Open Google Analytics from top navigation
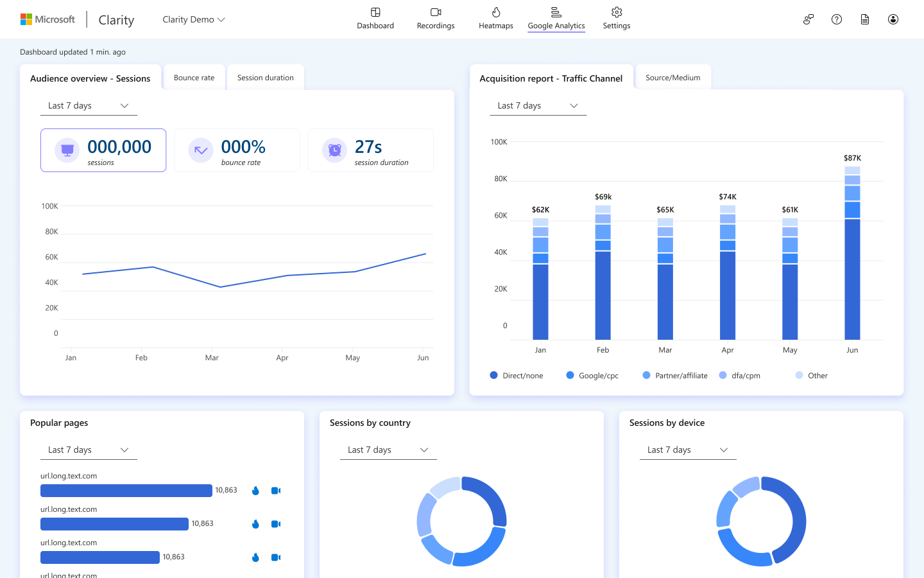Image resolution: width=924 pixels, height=578 pixels. 556,19
